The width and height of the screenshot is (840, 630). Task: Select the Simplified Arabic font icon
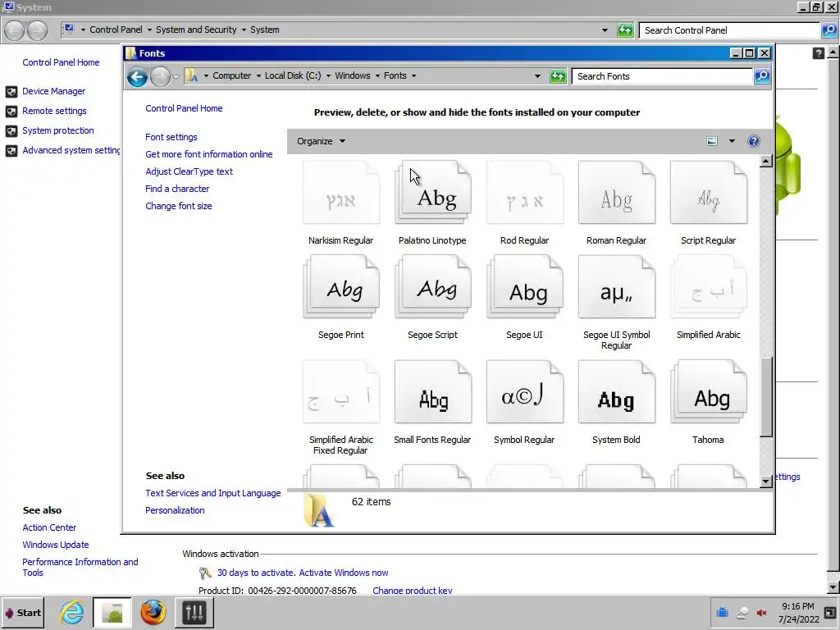pyautogui.click(x=708, y=287)
